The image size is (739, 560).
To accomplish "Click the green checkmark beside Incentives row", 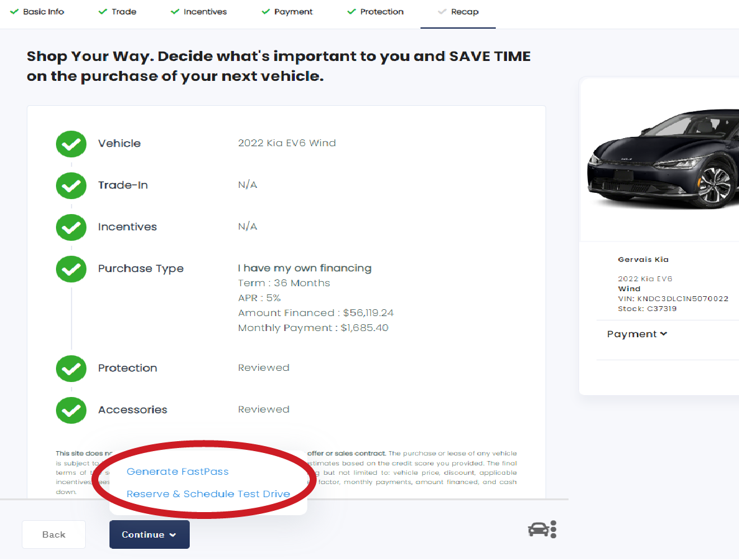I will pyautogui.click(x=71, y=227).
